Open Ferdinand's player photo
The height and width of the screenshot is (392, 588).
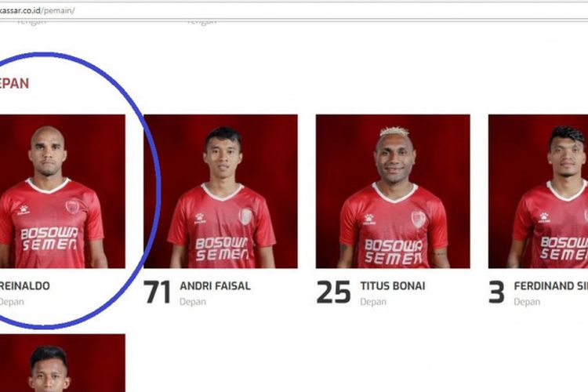click(x=538, y=191)
